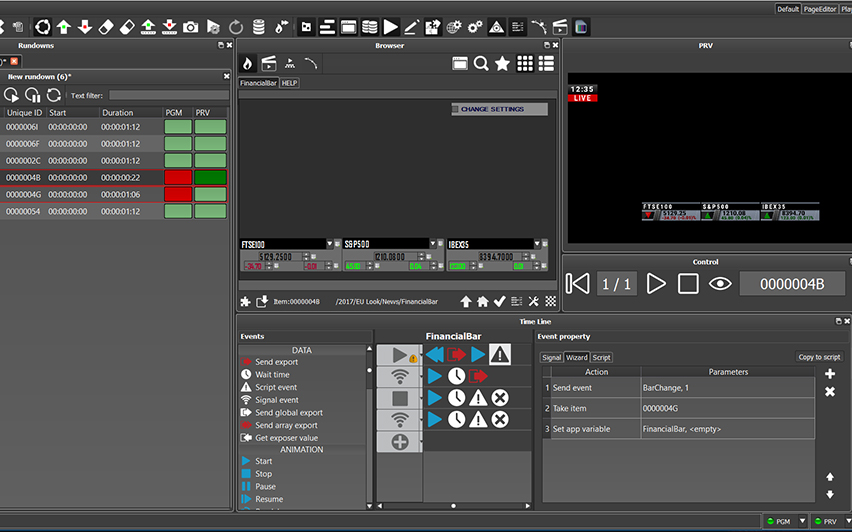Click the checkerboard icon below Browser form
This screenshot has height=532, width=852.
point(550,302)
